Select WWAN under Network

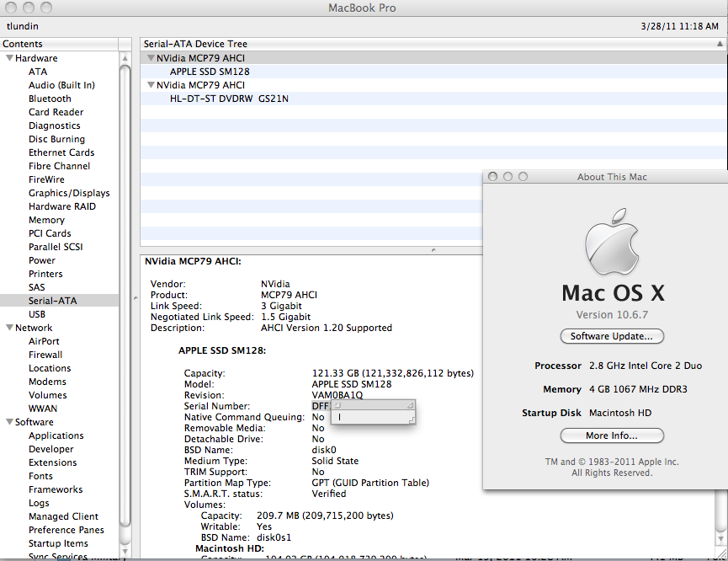pos(43,409)
